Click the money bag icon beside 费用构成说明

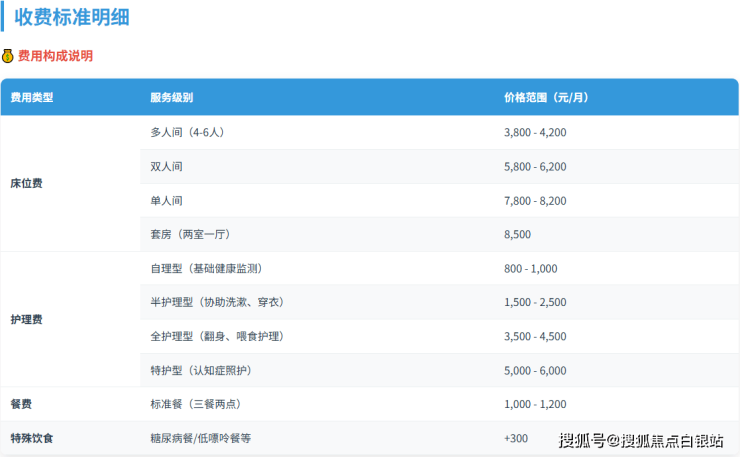[8, 56]
